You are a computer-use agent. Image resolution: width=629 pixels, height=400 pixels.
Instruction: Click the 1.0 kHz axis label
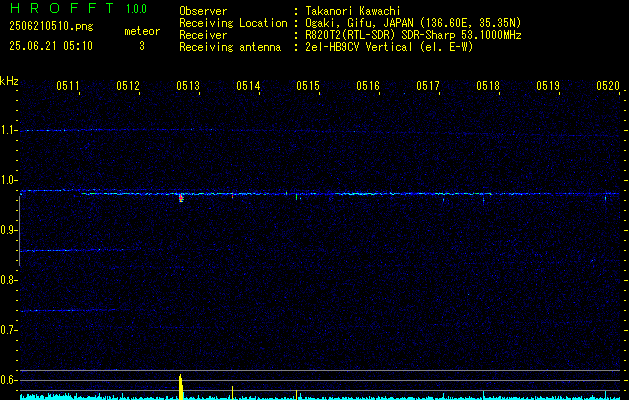[8, 180]
